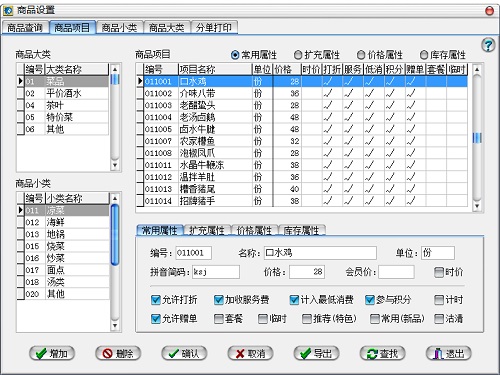Click the 名称 input field
Image resolution: width=500 pixels, height=375 pixels.
320,253
